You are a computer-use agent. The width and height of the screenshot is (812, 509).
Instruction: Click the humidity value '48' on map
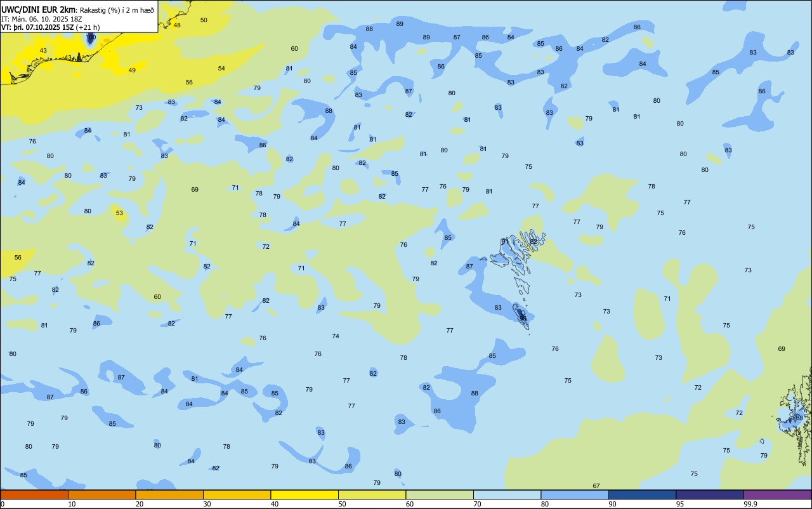pyautogui.click(x=177, y=25)
